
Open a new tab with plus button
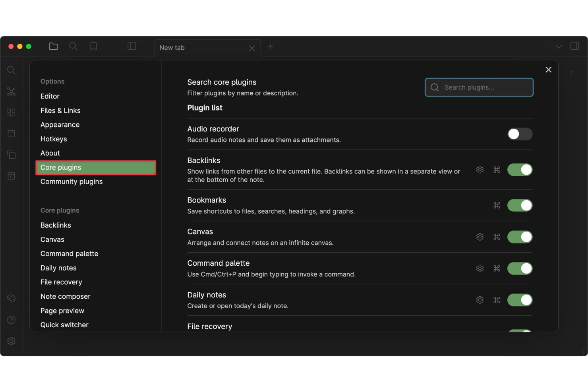click(x=271, y=47)
